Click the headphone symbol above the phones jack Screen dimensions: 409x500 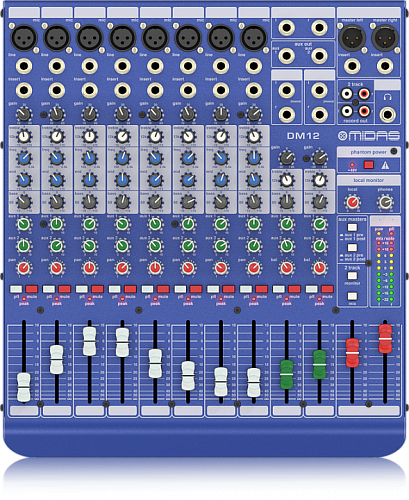click(387, 97)
